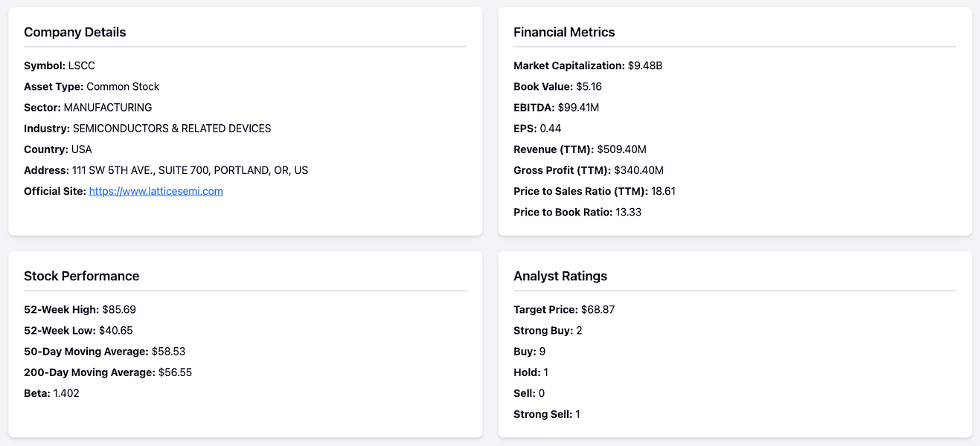Select the LSCC symbol text
The width and height of the screenshot is (980, 446).
[x=81, y=65]
